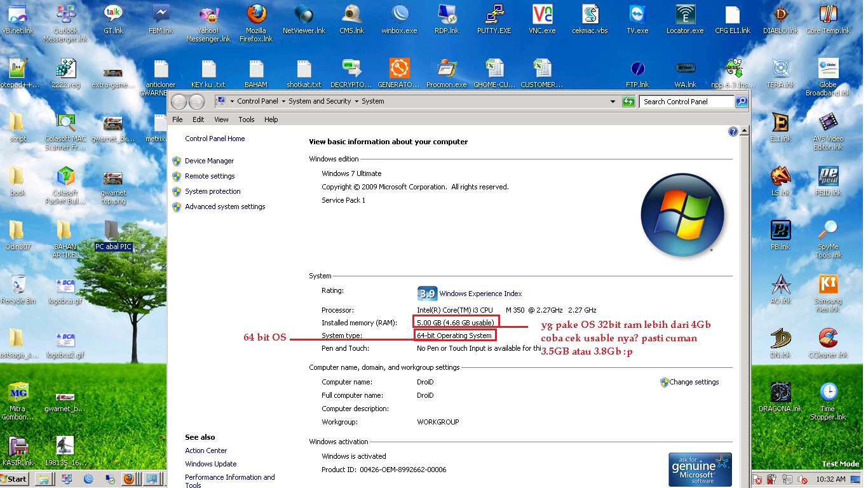The image size is (868, 488).
Task: Open DRAGONA.lnk desktop shortcut
Action: pos(780,398)
